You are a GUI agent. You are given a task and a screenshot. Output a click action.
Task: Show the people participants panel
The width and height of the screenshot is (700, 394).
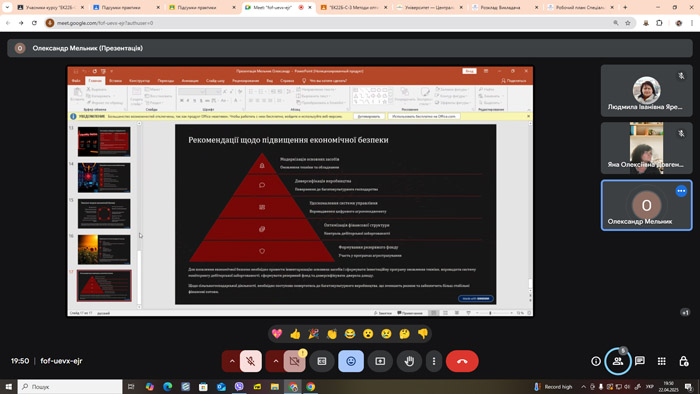pyautogui.click(x=617, y=361)
